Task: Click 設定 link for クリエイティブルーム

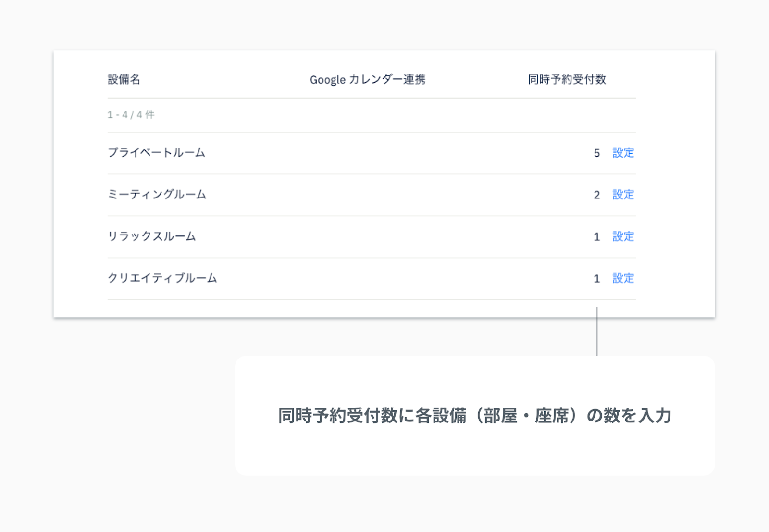Action: tap(623, 278)
